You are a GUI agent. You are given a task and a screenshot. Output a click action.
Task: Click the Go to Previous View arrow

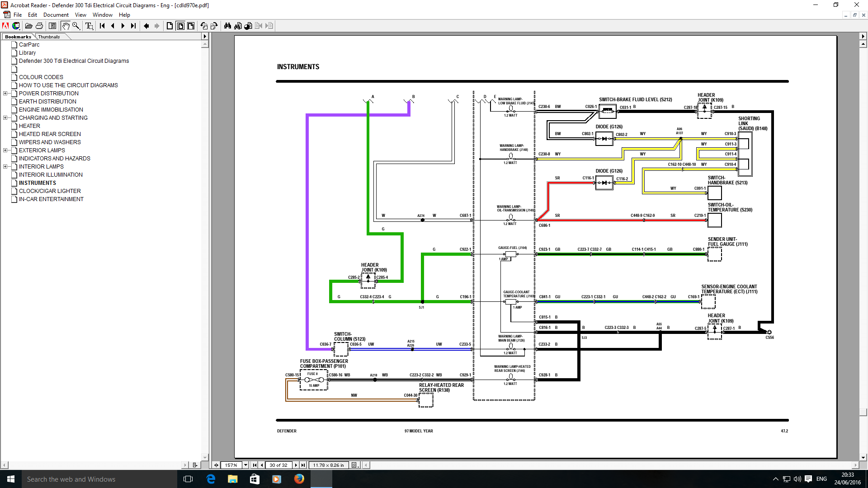coord(146,26)
